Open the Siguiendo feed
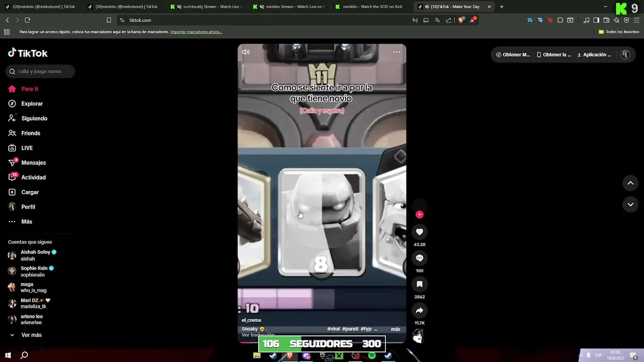Viewport: 644px width, 362px height. tap(28, 119)
